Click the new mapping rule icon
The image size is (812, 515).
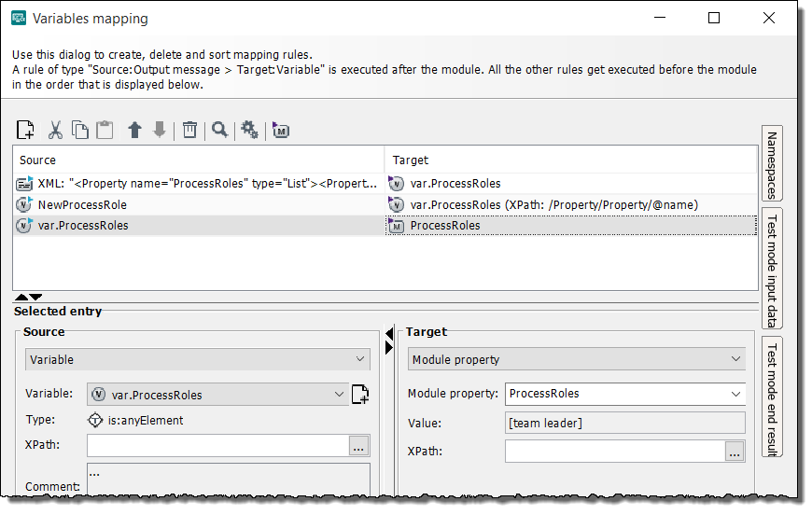pyautogui.click(x=26, y=130)
